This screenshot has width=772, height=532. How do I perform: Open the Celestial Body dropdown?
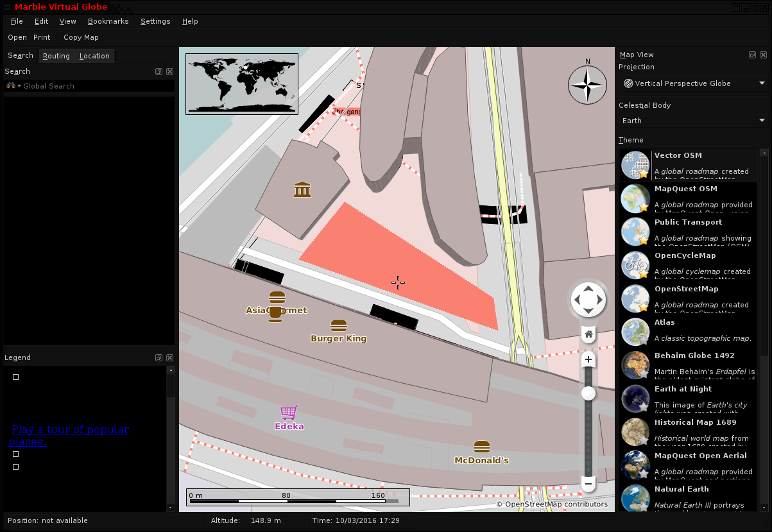(693, 121)
